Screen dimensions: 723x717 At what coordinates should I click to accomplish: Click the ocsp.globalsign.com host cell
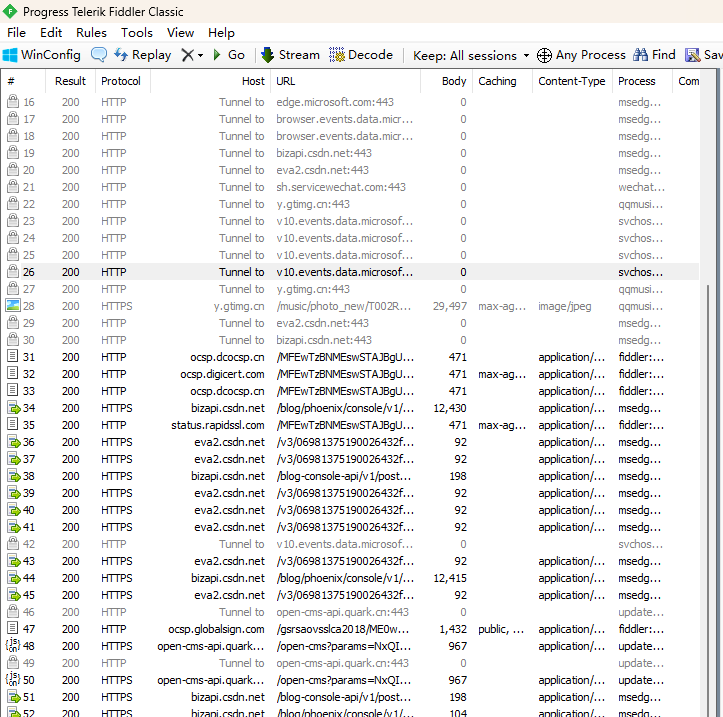coord(216,629)
